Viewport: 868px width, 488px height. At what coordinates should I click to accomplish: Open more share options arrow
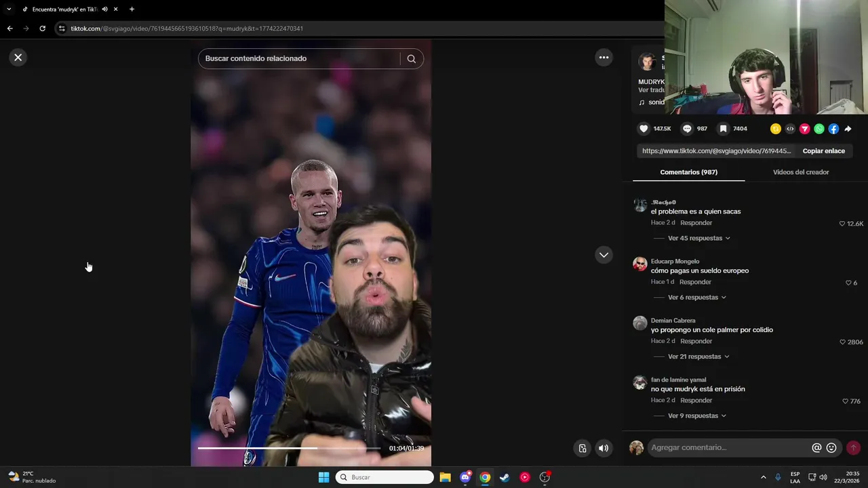click(x=848, y=129)
